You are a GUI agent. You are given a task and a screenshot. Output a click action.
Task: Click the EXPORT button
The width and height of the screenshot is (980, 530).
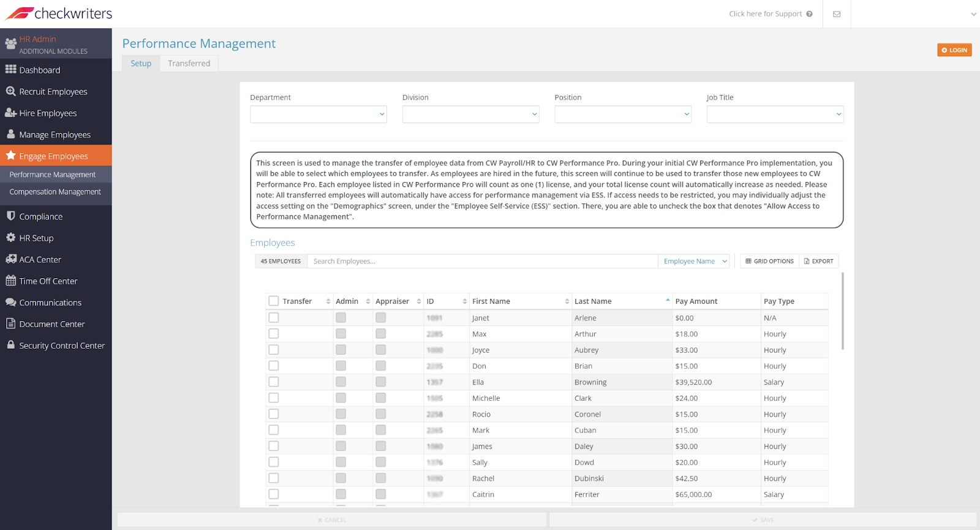819,261
